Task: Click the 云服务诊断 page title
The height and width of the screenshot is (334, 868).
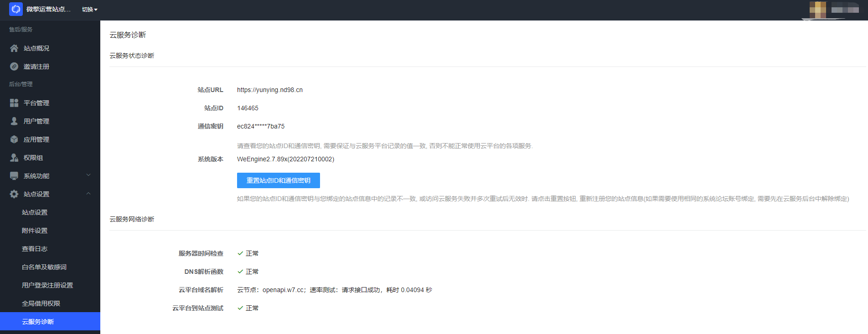Action: (x=128, y=35)
